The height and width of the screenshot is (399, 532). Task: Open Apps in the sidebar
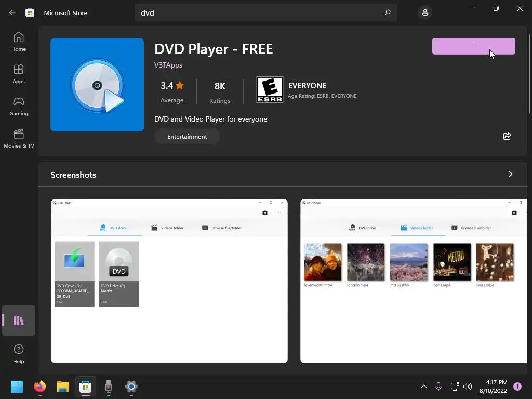[19, 74]
